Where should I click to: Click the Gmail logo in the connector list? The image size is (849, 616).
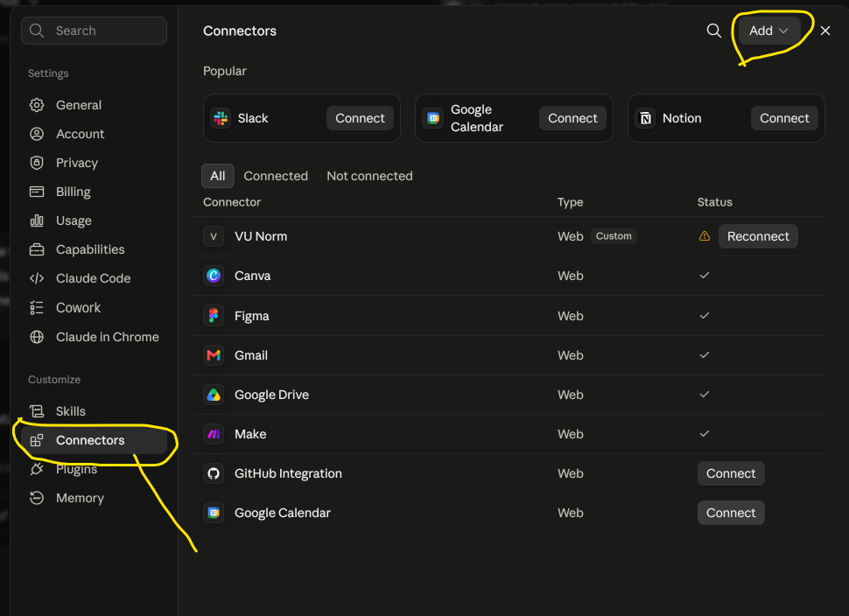click(214, 355)
